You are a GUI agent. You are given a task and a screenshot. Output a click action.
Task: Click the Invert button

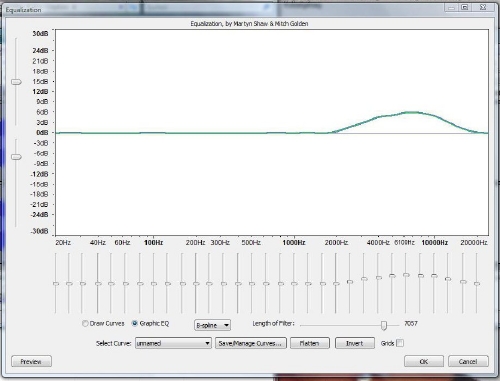click(x=355, y=343)
